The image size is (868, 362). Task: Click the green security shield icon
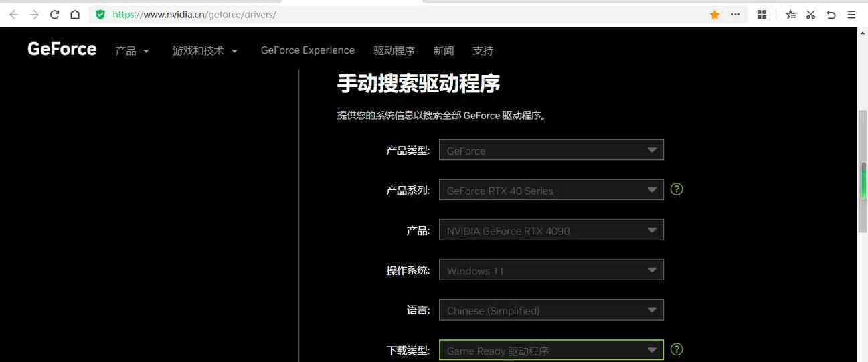coord(100,14)
